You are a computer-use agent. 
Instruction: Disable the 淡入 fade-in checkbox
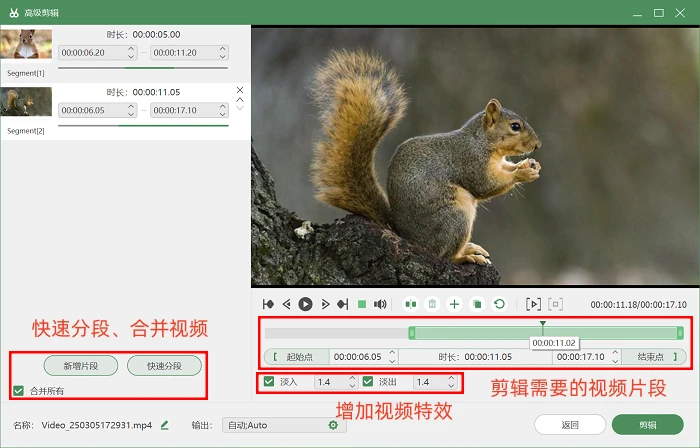click(269, 382)
